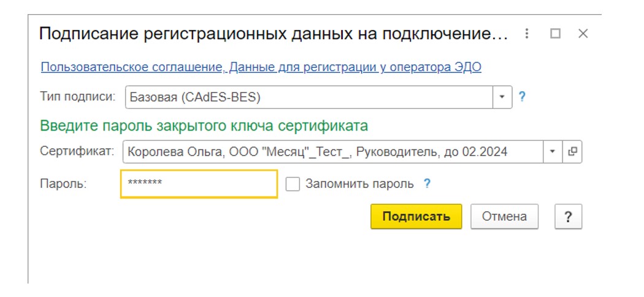644x297 pixels.
Task: Click the Королева Ольга certificate field
Action: coord(333,152)
